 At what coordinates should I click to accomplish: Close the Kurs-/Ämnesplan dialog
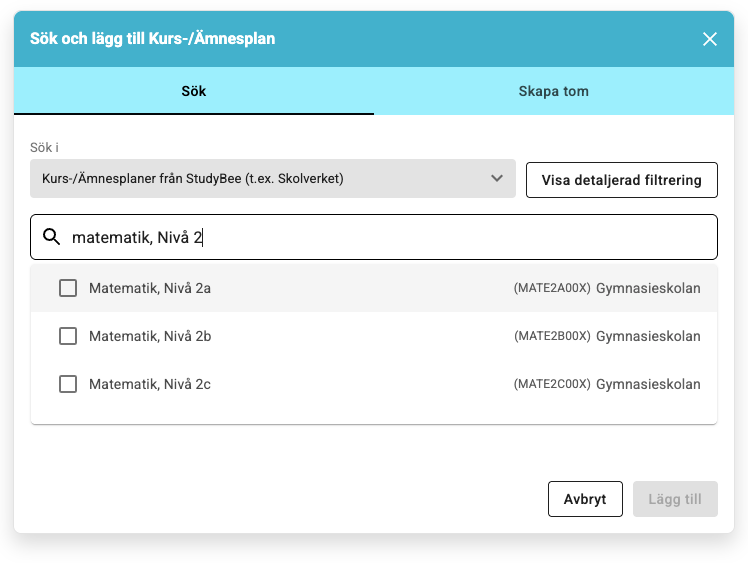pos(709,39)
